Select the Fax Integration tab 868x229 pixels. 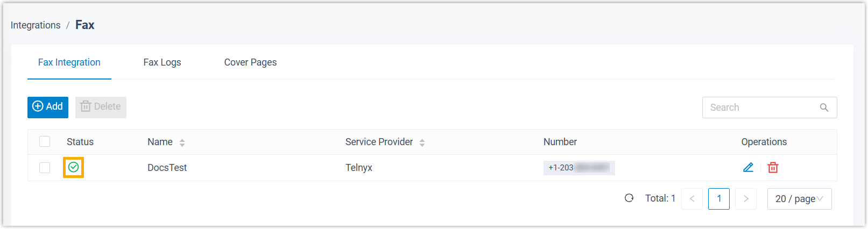click(69, 62)
